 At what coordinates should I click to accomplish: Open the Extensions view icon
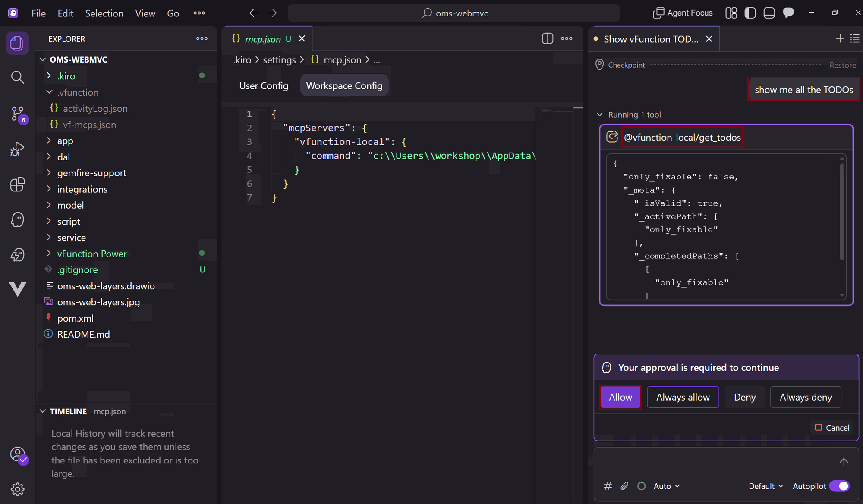click(x=17, y=185)
